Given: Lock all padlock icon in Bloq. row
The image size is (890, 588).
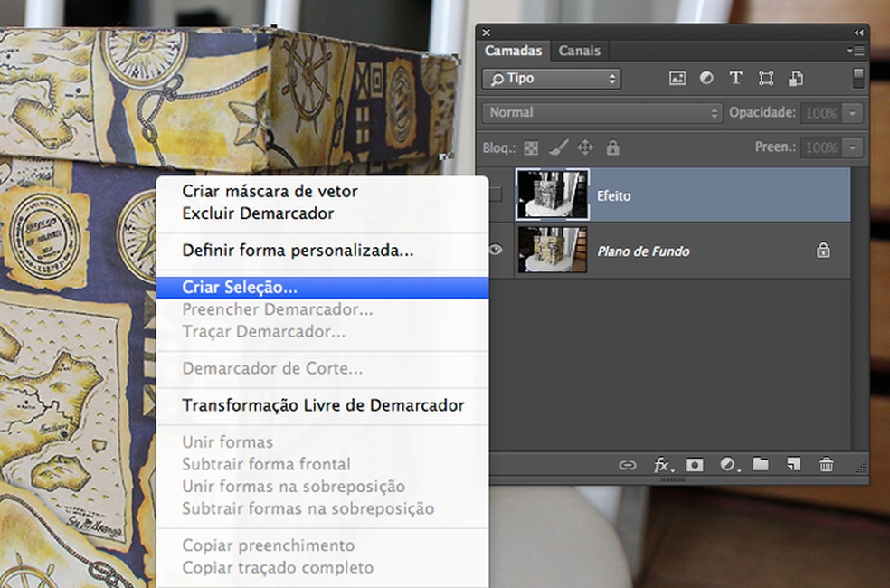Looking at the screenshot, I should pyautogui.click(x=612, y=147).
